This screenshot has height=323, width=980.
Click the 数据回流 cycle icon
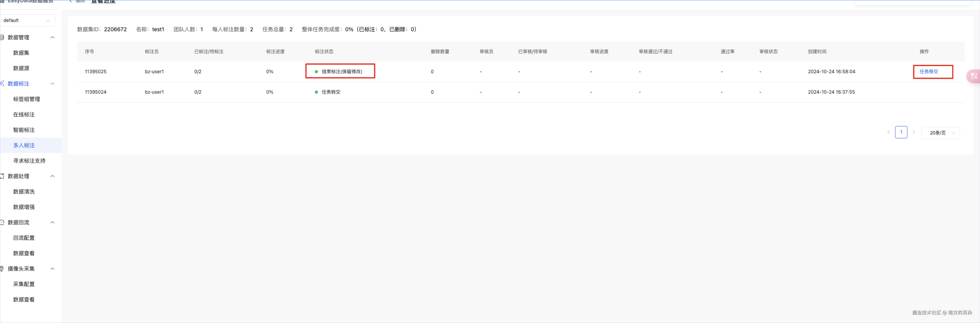pyautogui.click(x=2, y=222)
